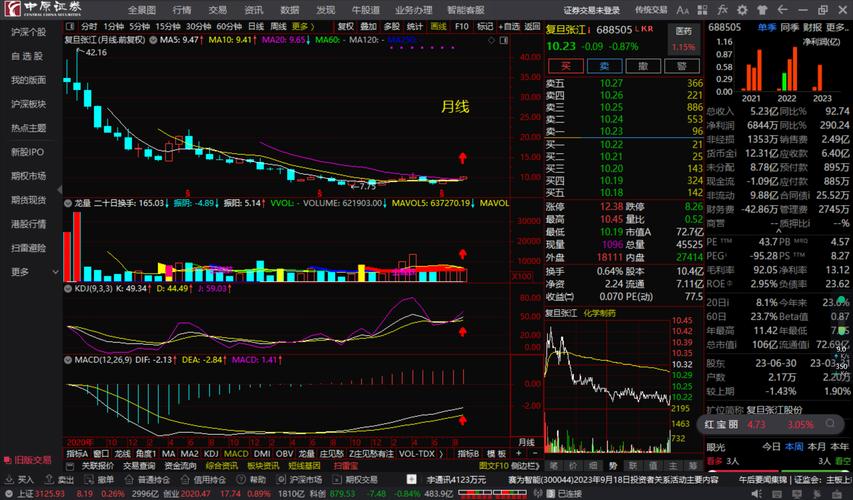This screenshot has width=853, height=500.
Task: Open the fx formula tool
Action: [722, 10]
